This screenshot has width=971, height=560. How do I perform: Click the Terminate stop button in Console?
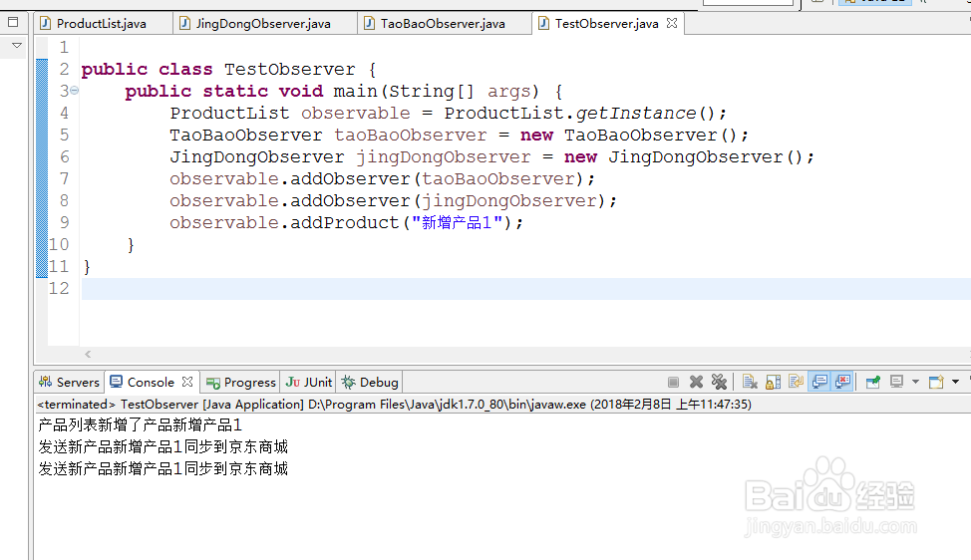673,382
